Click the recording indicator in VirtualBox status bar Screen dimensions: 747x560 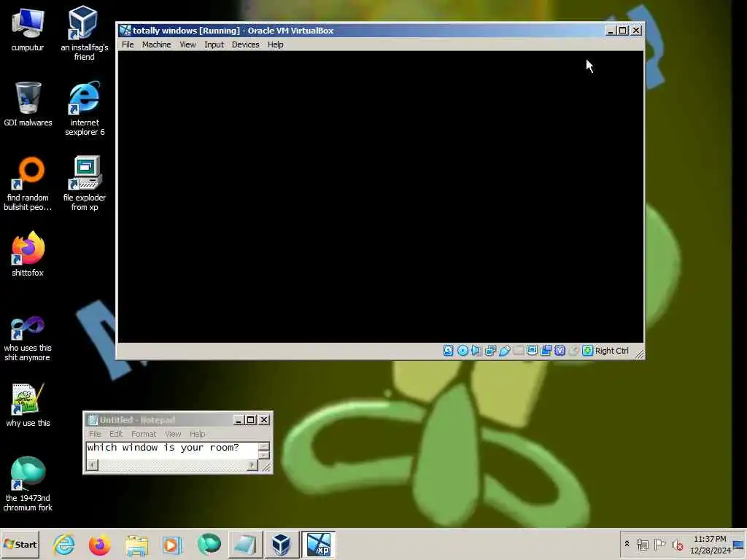click(546, 351)
